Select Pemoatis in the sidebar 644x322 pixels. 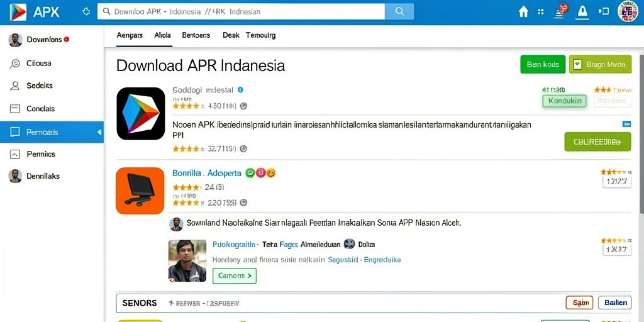52,132
